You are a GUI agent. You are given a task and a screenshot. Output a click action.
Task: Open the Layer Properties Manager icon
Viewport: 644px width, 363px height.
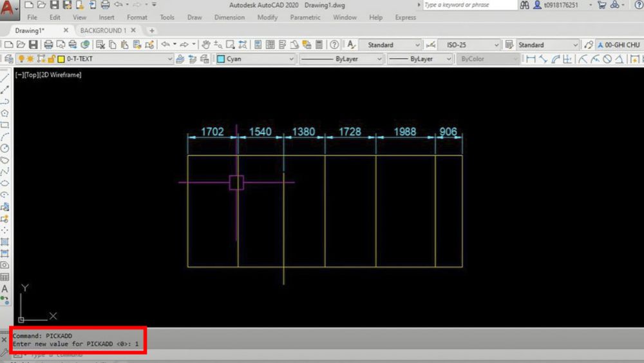(x=8, y=59)
